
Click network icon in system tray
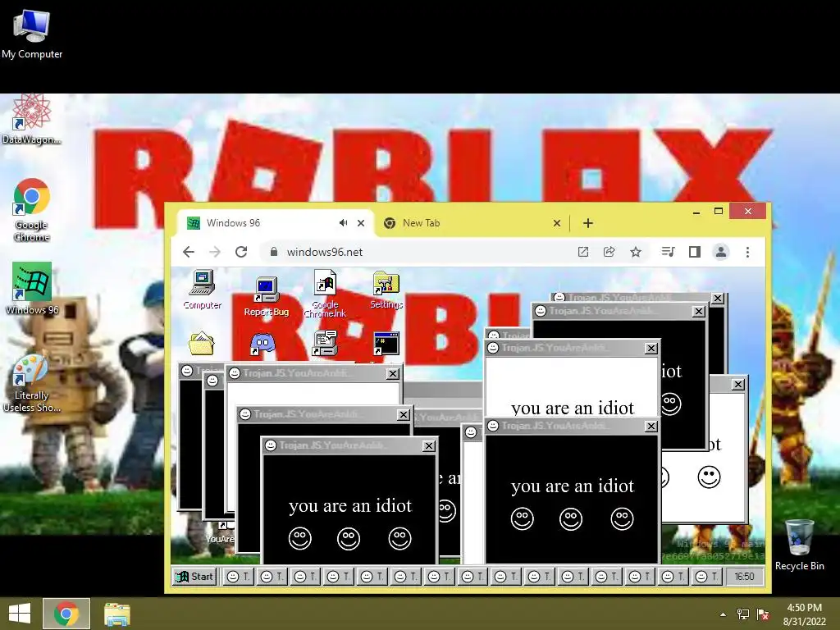click(743, 614)
